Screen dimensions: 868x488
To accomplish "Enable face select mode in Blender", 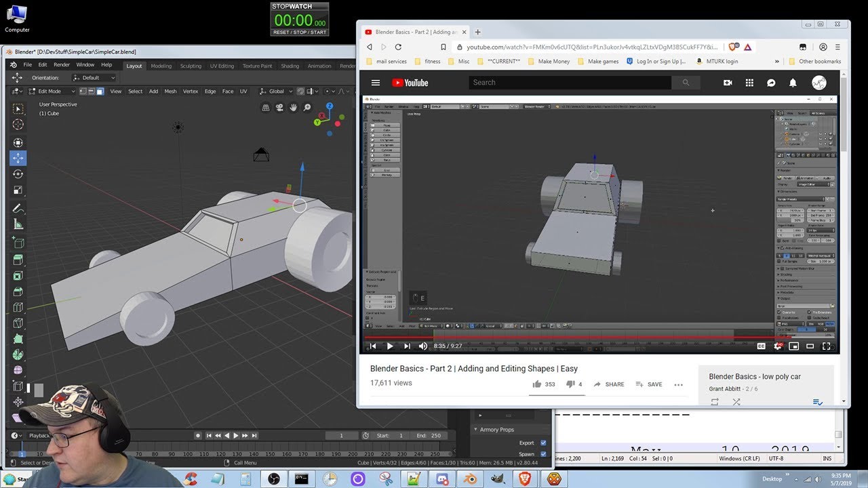I will (100, 91).
